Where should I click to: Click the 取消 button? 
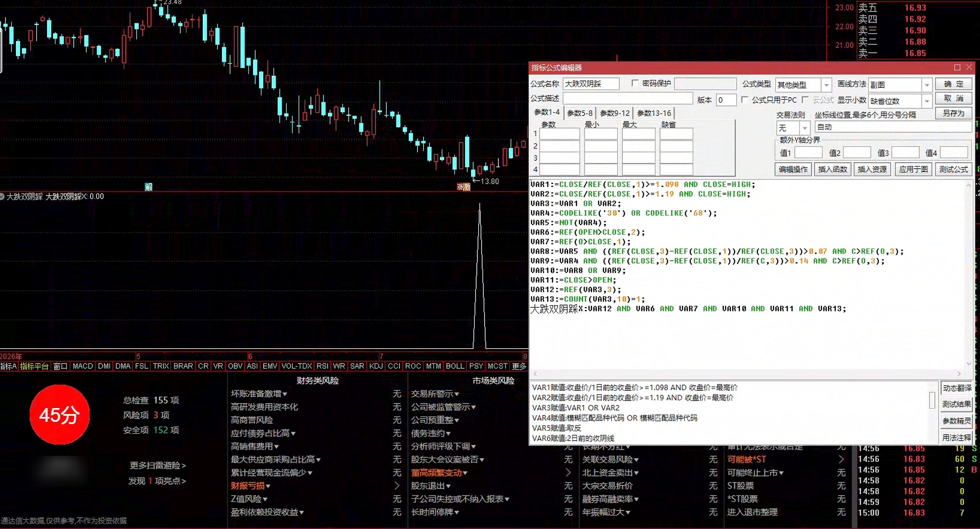(953, 99)
